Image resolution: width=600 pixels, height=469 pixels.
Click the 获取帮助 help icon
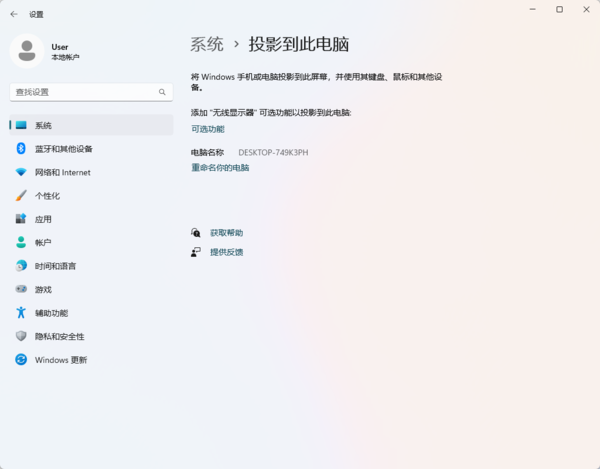196,233
